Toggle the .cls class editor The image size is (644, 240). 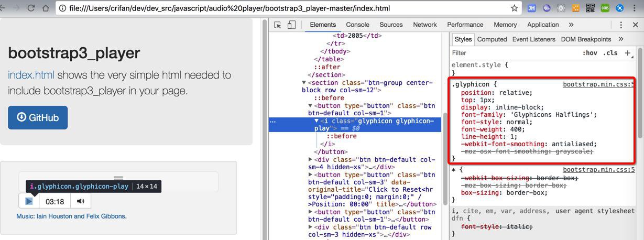[610, 53]
